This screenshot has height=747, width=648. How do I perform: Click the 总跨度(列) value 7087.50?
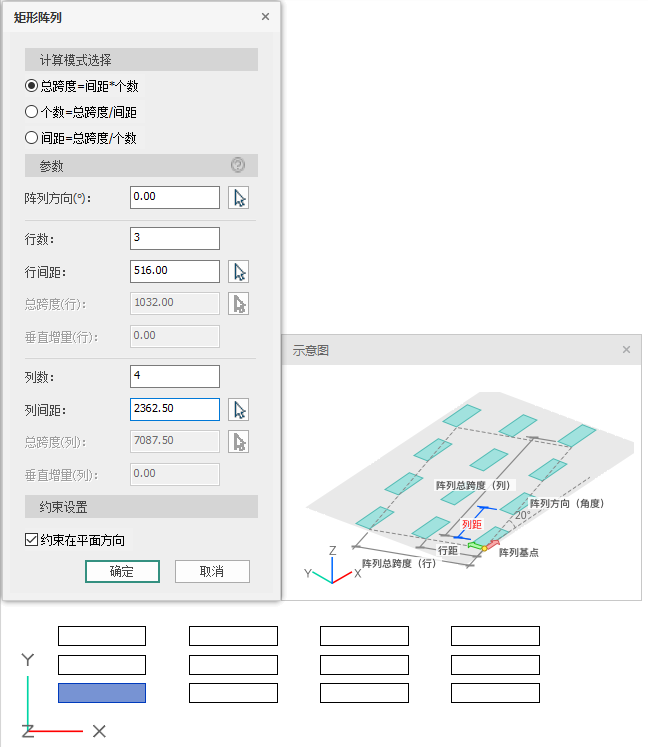(175, 442)
